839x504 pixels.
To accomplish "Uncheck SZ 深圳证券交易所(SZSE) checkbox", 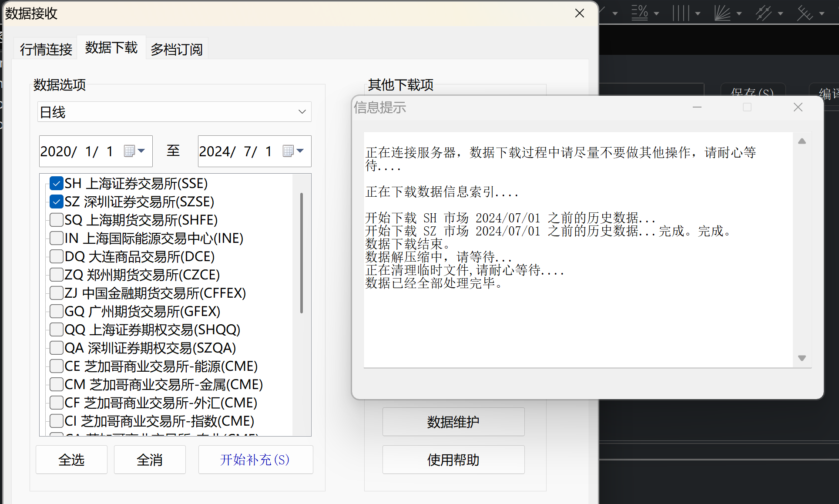I will (x=57, y=202).
